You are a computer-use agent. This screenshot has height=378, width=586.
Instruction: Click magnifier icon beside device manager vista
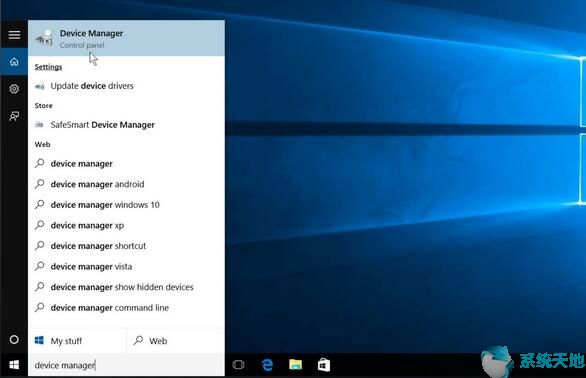pyautogui.click(x=40, y=266)
